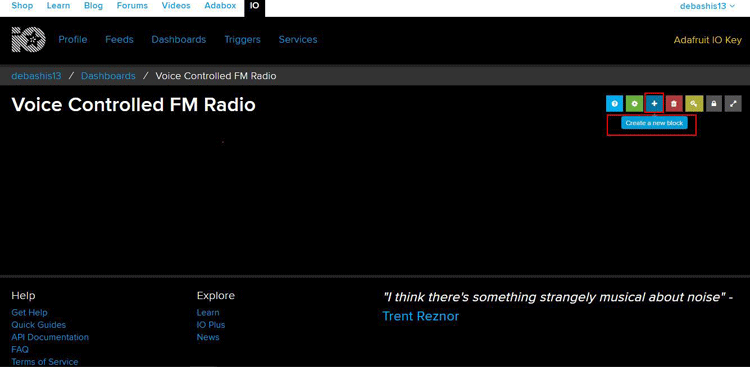Open the Get Help footer link
Screen dimensions: 750x367
29,312
